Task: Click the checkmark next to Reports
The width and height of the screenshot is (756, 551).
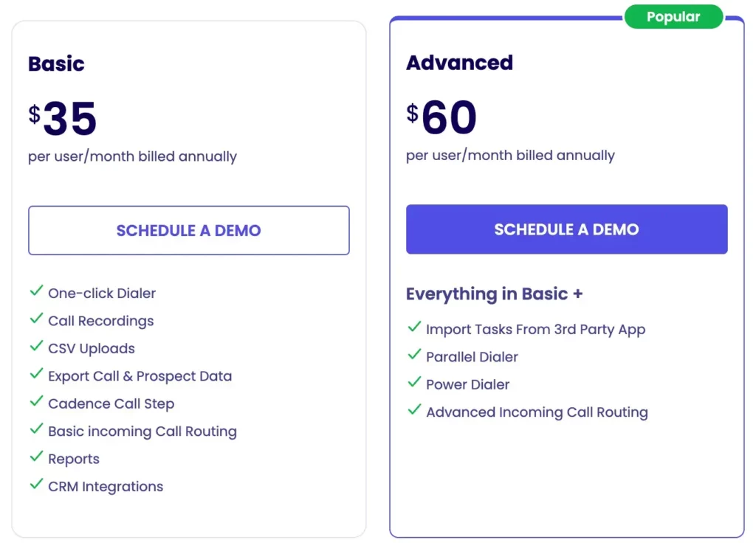Action: pyautogui.click(x=37, y=458)
